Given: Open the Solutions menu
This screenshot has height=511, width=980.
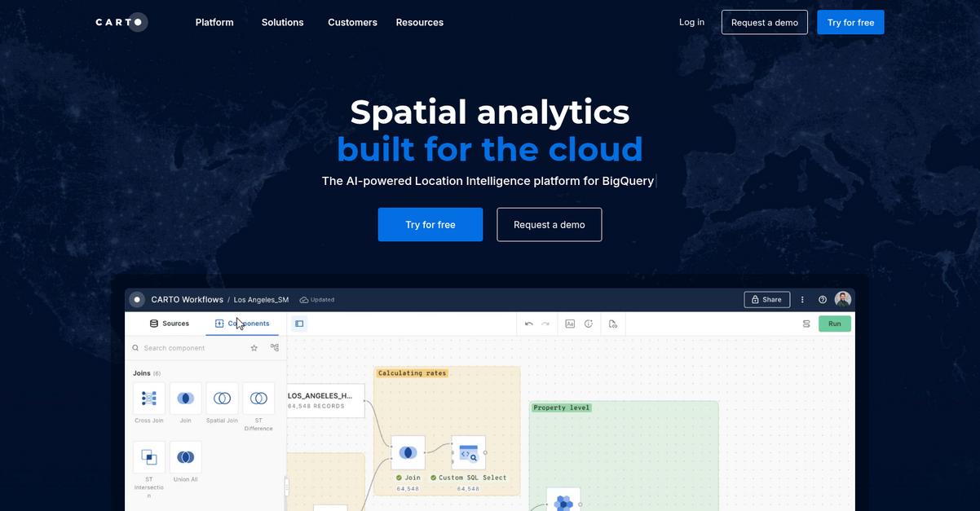Looking at the screenshot, I should [x=282, y=22].
